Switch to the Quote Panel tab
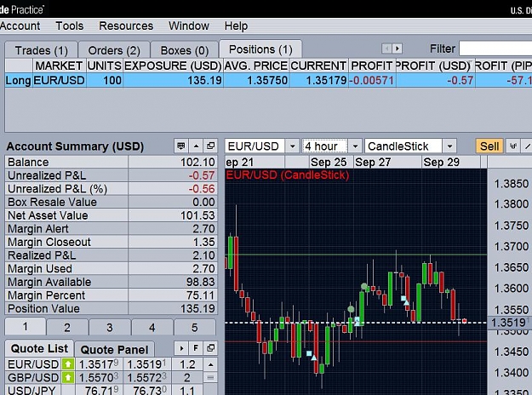This screenshot has height=395, width=532. point(114,350)
